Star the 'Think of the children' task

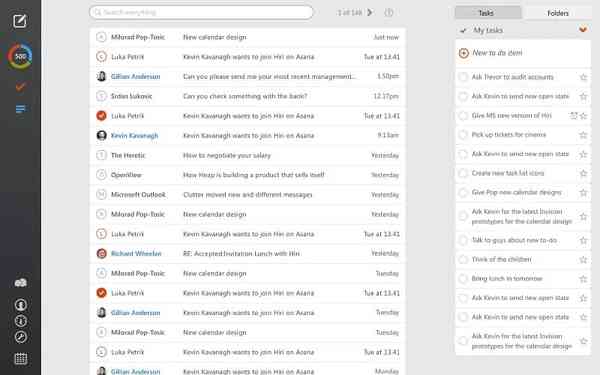pyautogui.click(x=583, y=259)
